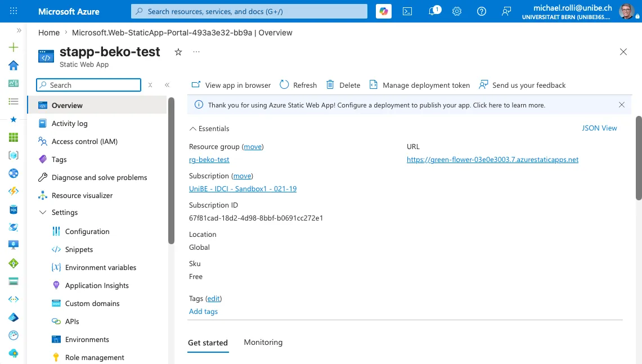Open the more options ellipsis next to the title
The image size is (642, 364).
point(196,52)
